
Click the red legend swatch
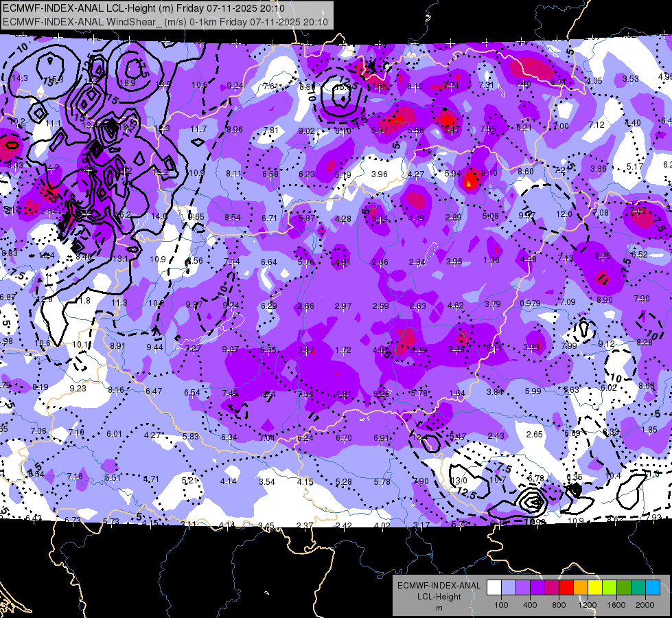(x=566, y=587)
